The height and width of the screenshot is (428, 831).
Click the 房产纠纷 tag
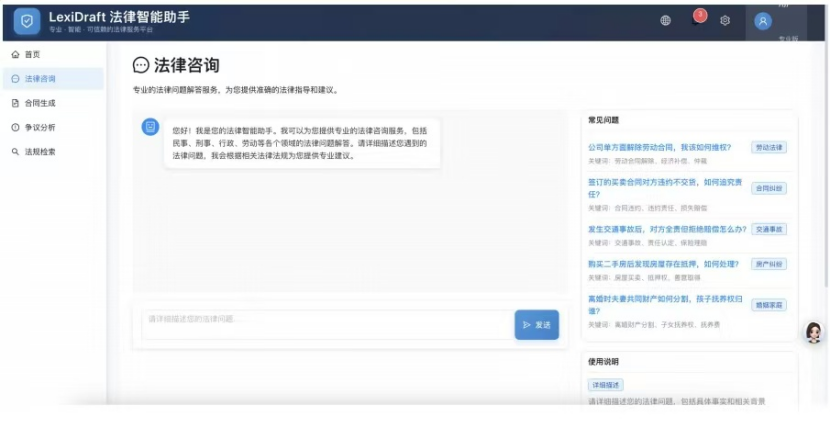click(769, 264)
